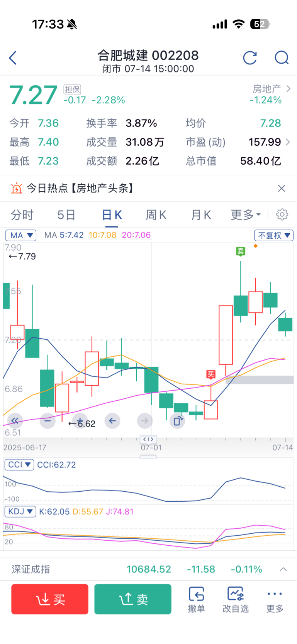Screen dimensions: 297x644
Task: Open the KDJ indicator dropdown
Action: (20, 512)
